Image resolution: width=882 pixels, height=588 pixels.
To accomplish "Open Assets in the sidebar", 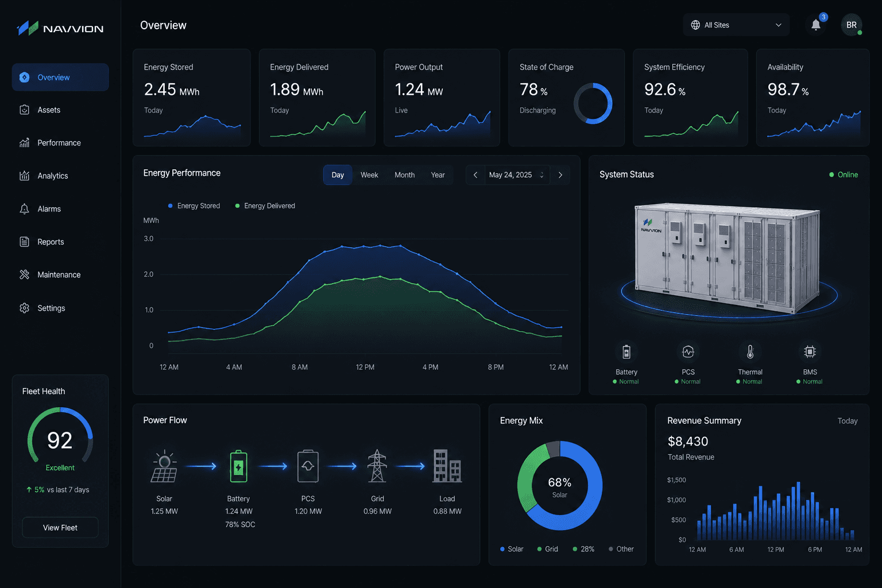I will 60,110.
